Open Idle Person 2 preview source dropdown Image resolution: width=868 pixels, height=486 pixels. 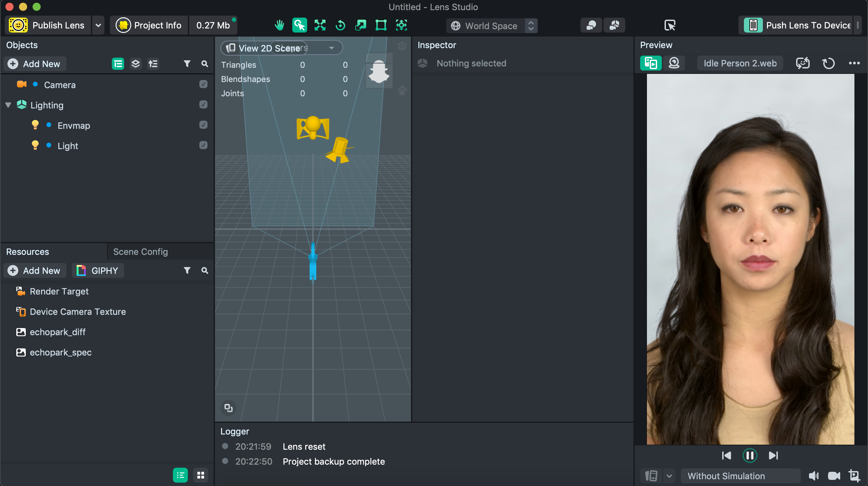[740, 63]
